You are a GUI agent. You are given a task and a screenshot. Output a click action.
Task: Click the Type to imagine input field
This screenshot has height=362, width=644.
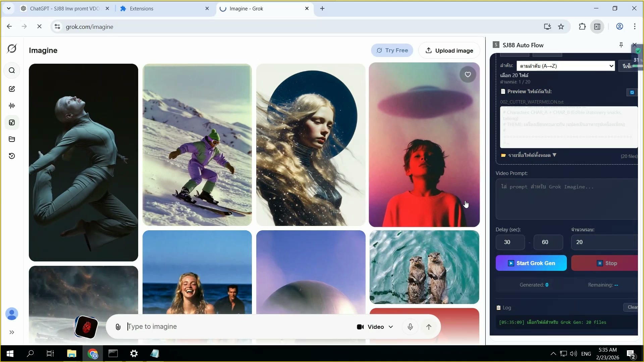click(x=201, y=326)
